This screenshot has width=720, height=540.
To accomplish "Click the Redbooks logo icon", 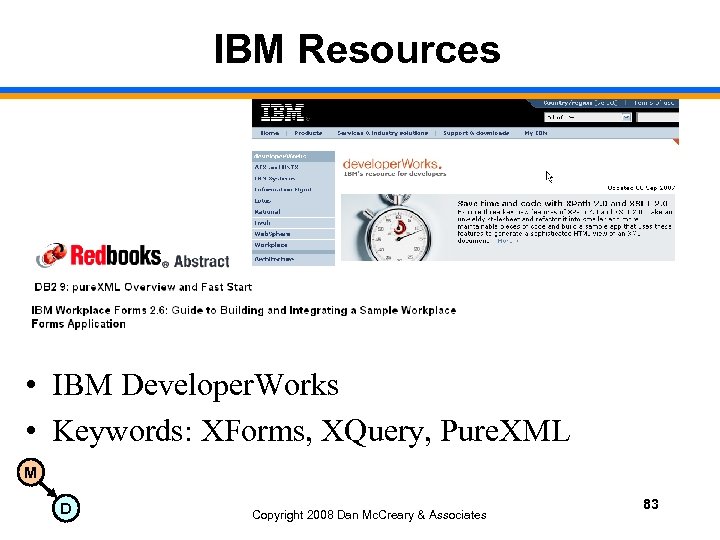I will click(x=52, y=255).
